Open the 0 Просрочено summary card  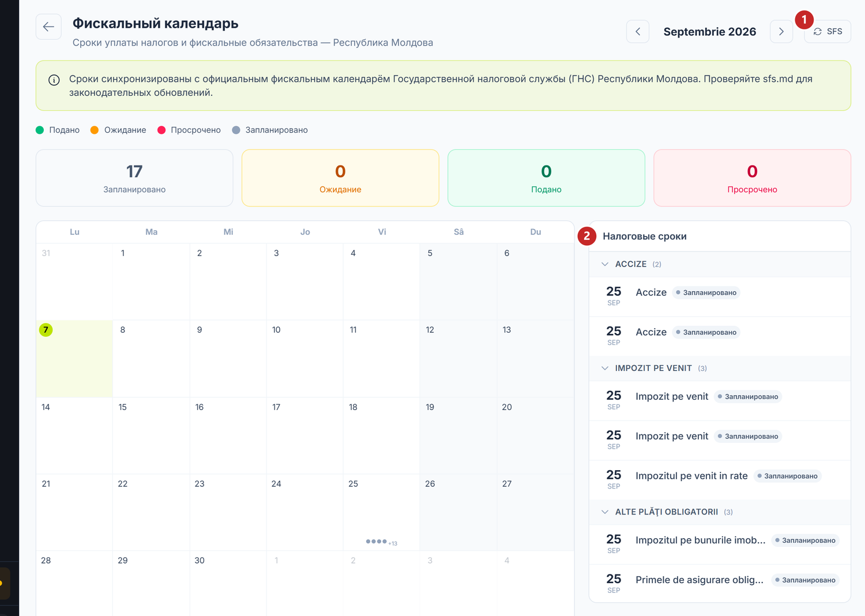coord(752,178)
